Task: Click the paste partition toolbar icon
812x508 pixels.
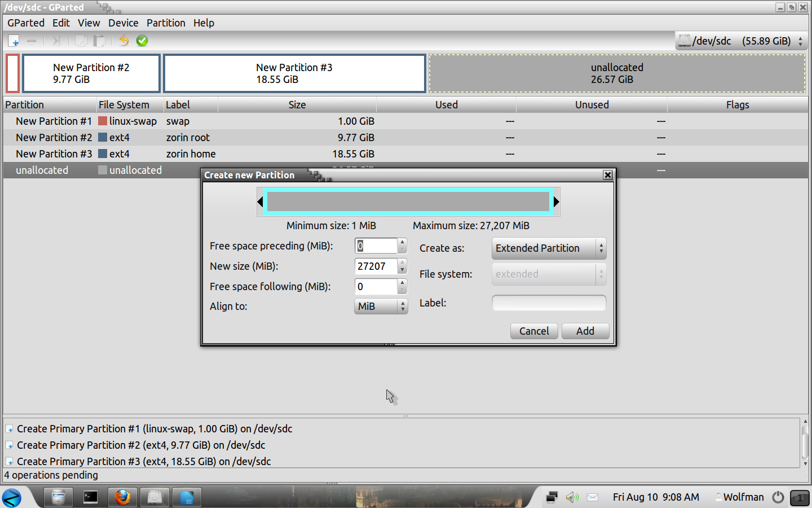Action: coord(99,41)
